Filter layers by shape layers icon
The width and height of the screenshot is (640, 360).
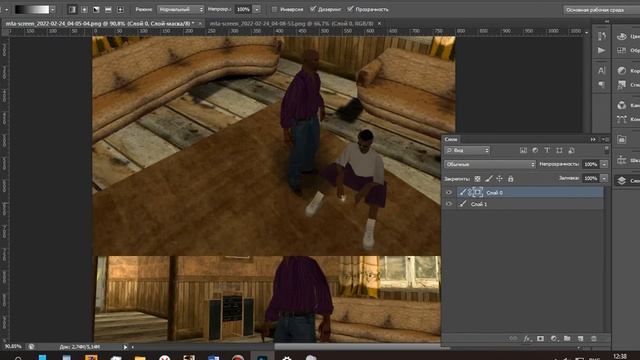click(x=559, y=150)
